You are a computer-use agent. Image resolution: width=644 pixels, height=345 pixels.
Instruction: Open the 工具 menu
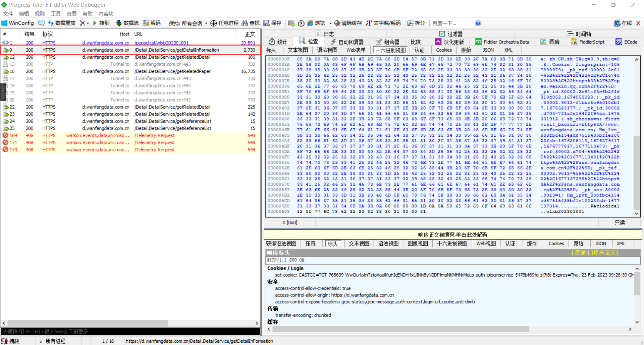56,14
